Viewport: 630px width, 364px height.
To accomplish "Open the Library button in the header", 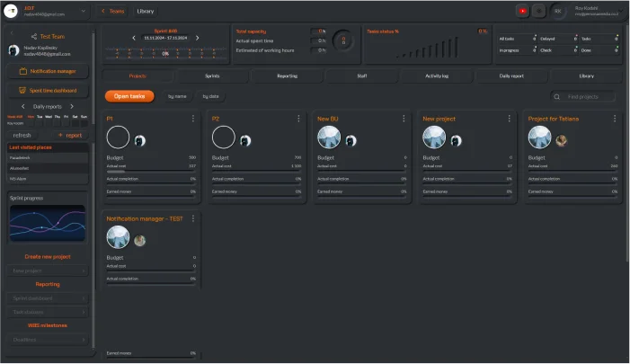I will pos(146,12).
